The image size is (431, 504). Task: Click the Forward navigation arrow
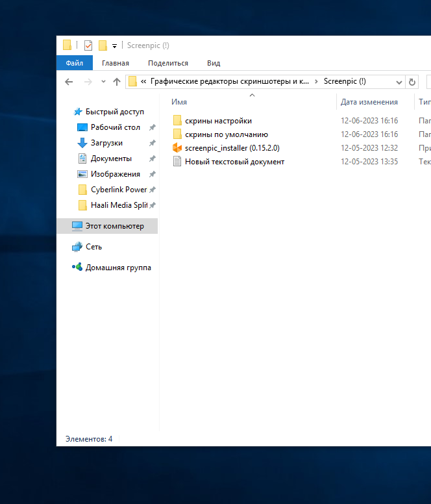(88, 82)
